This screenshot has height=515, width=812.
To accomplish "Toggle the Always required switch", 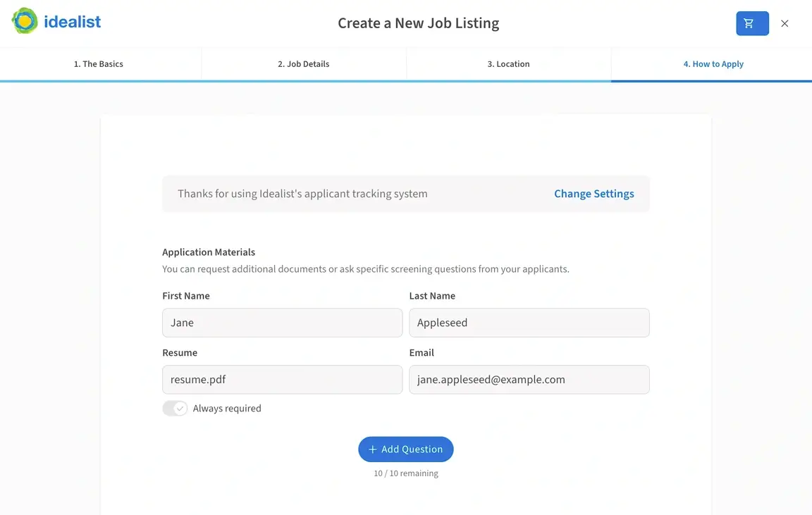I will [175, 408].
